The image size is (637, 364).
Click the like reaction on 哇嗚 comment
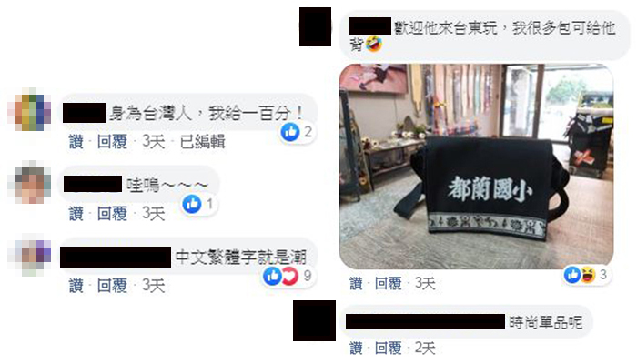(192, 204)
